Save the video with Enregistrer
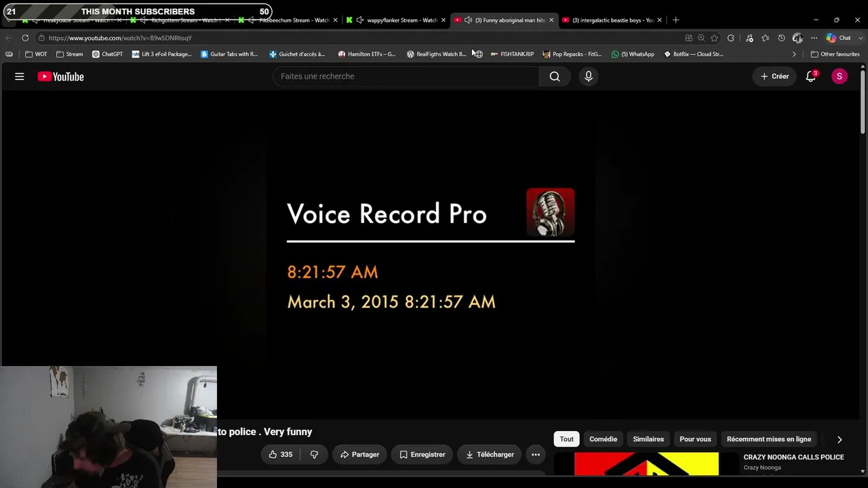Image resolution: width=868 pixels, height=488 pixels. pos(422,454)
